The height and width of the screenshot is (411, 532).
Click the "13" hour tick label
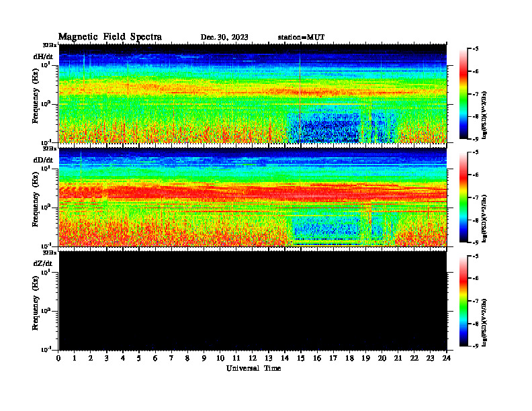point(269,358)
